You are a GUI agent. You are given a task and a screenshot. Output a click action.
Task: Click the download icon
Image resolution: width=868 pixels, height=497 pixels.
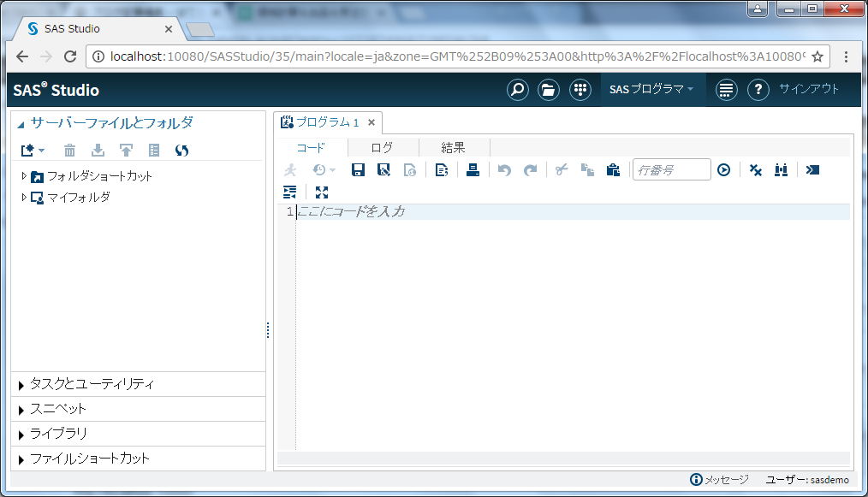(x=98, y=150)
